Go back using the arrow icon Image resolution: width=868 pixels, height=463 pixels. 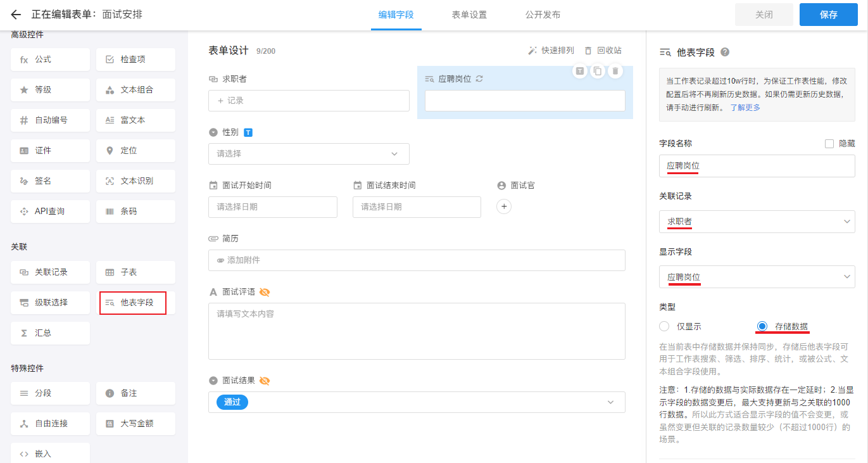[16, 15]
